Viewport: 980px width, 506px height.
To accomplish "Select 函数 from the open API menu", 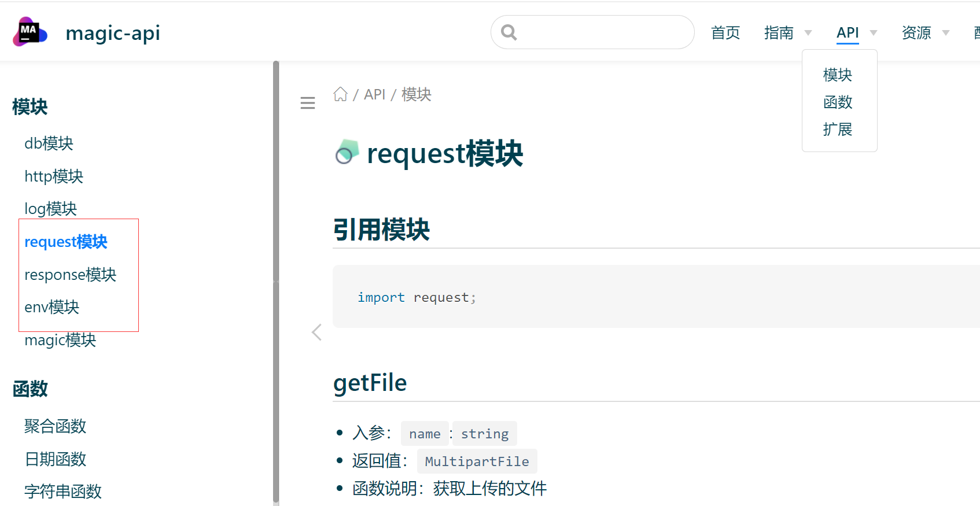I will coord(838,102).
